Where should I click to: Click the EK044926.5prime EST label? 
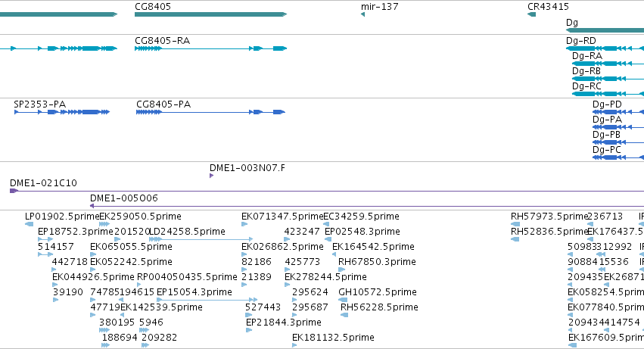[x=93, y=278]
